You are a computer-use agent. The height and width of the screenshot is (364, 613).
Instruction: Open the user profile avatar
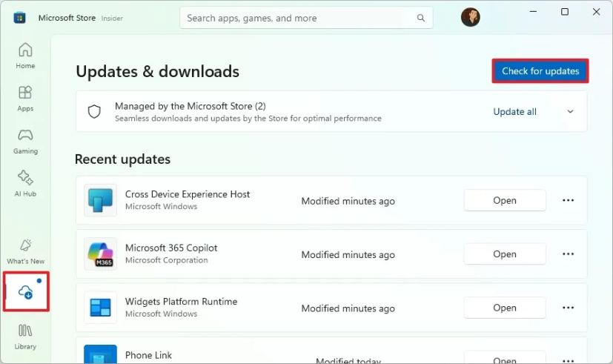[x=470, y=17]
